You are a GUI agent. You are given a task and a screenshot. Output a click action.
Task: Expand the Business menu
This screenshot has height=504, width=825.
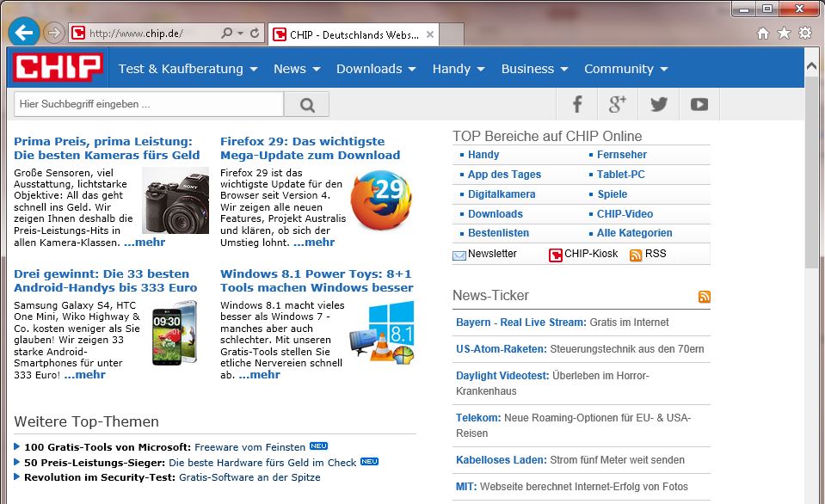[x=534, y=69]
